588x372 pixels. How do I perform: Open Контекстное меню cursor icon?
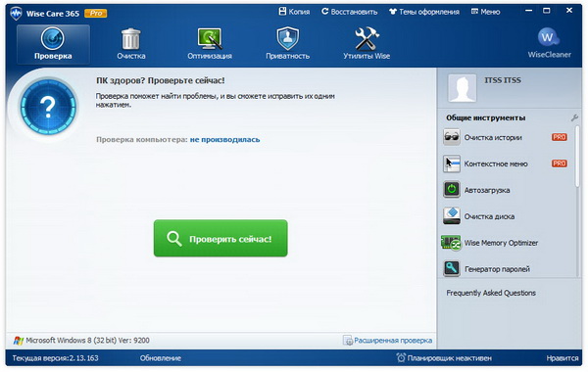pos(452,163)
